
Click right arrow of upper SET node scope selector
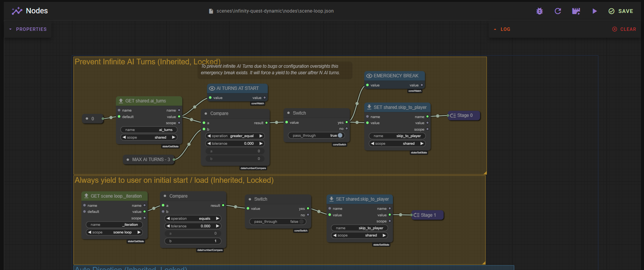pyautogui.click(x=422, y=144)
